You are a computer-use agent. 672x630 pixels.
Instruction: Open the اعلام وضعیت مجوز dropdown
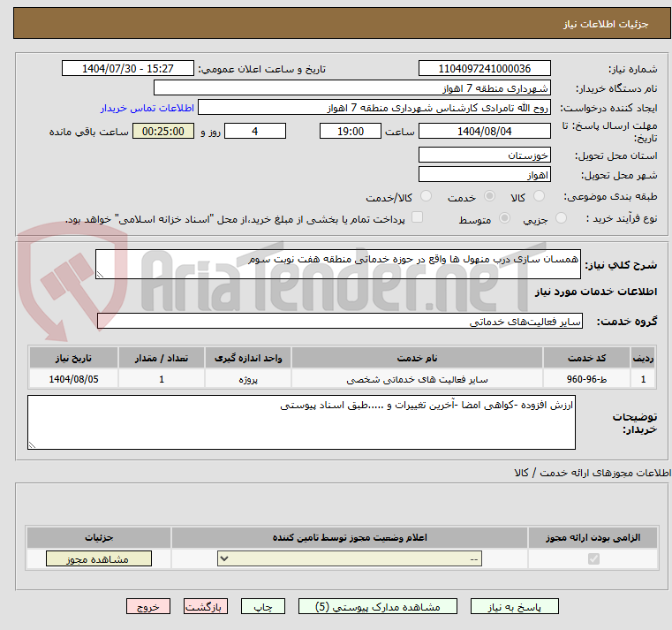(350, 558)
